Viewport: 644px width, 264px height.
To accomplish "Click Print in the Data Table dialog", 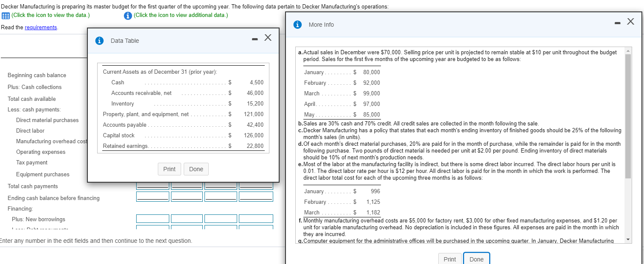I will [x=169, y=169].
